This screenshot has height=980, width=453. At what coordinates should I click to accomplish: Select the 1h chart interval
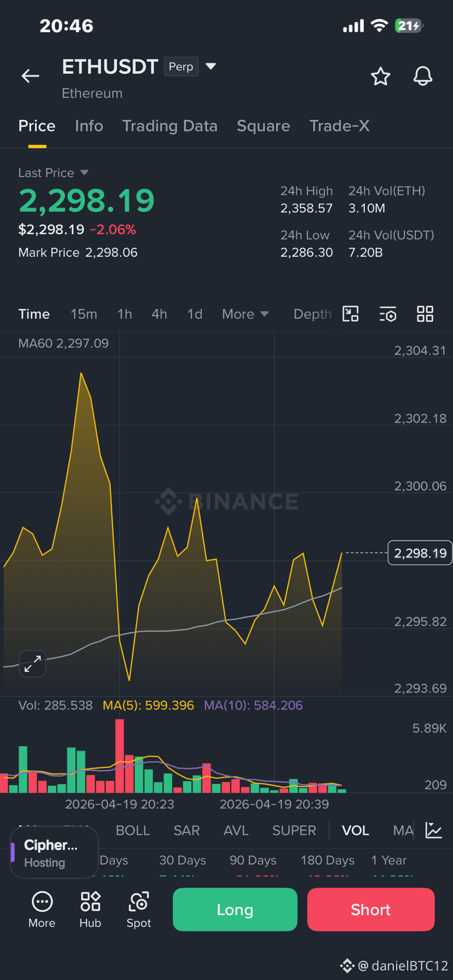coord(125,314)
